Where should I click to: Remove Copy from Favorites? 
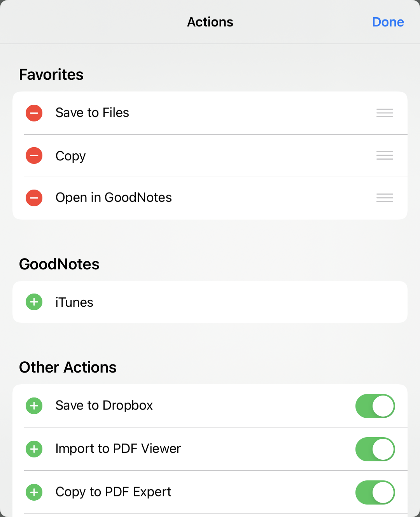pyautogui.click(x=34, y=156)
